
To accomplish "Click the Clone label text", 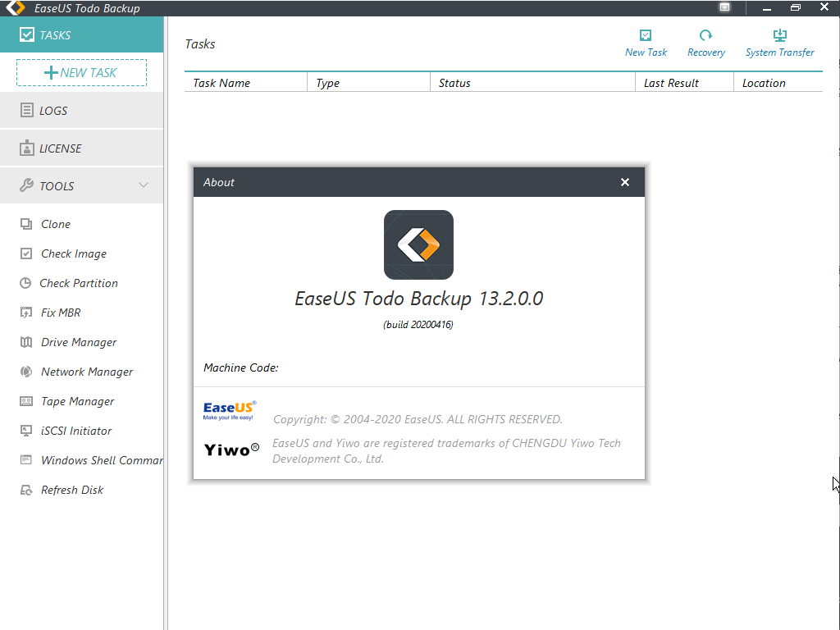I will (x=56, y=224).
